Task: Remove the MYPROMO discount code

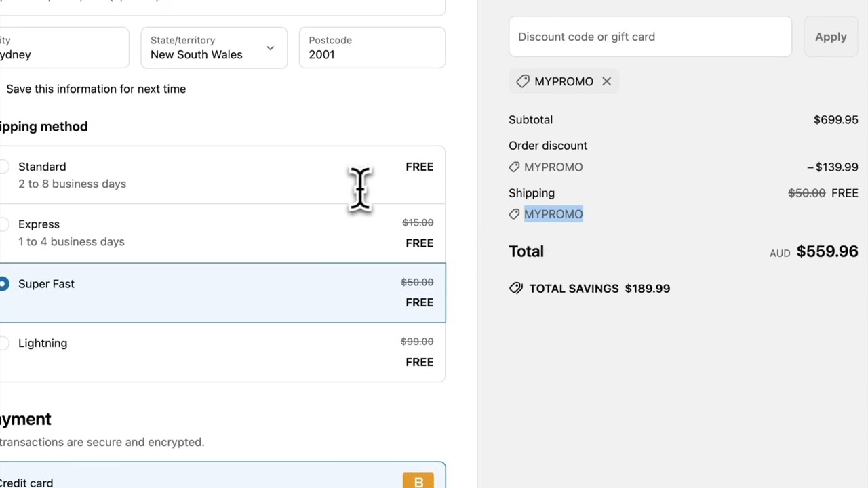Action: 606,81
